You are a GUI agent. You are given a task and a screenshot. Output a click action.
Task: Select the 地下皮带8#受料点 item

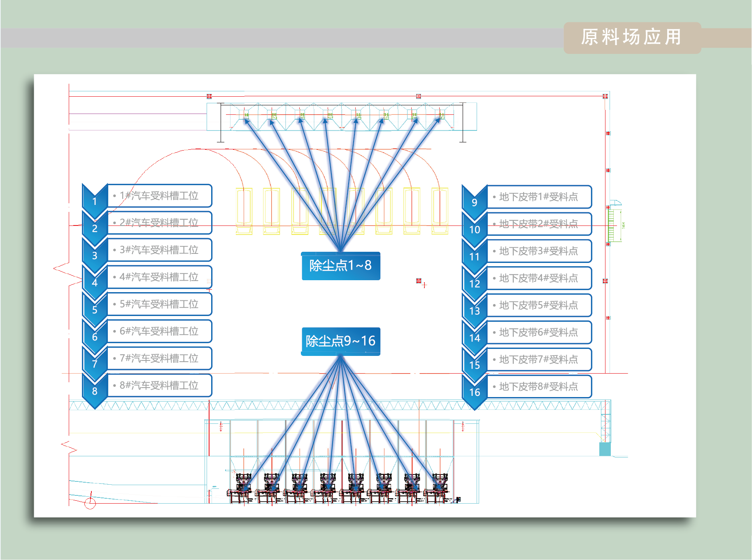[x=540, y=387]
